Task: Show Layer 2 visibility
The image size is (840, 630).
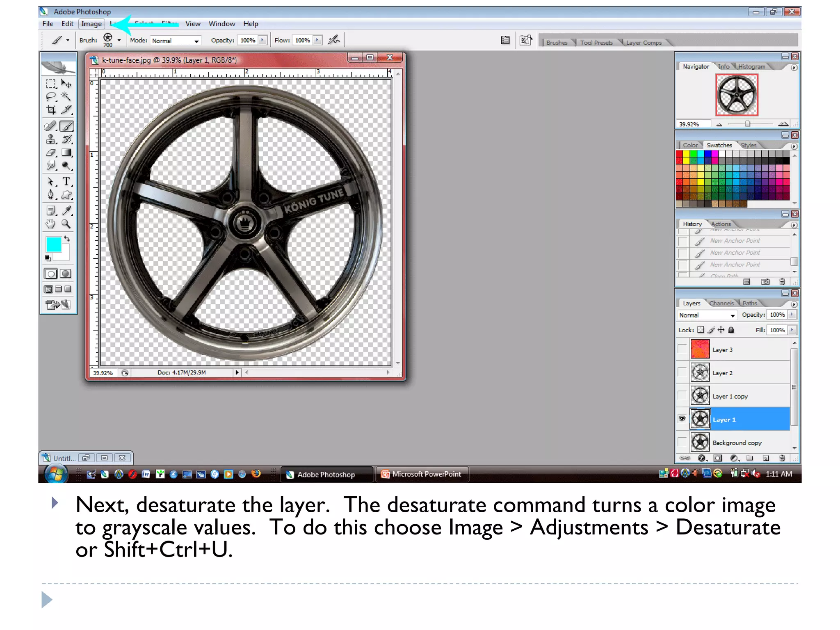Action: pyautogui.click(x=682, y=372)
